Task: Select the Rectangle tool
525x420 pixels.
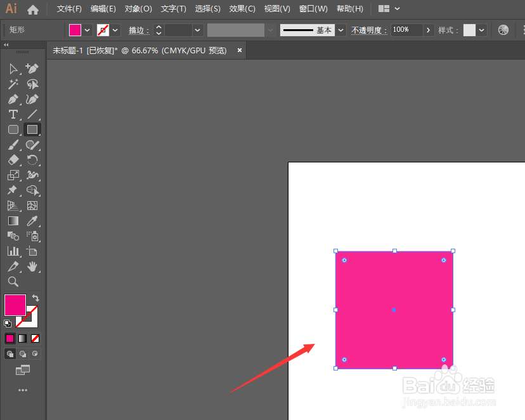Action: 32,129
